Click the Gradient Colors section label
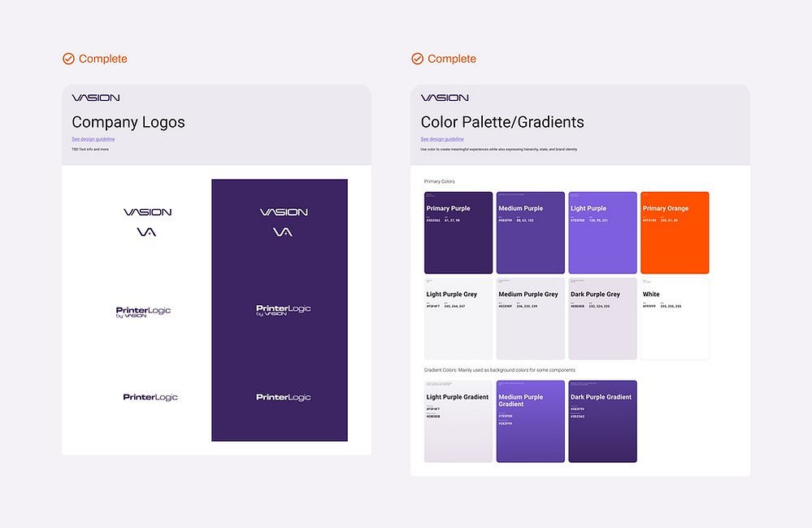 coord(500,370)
